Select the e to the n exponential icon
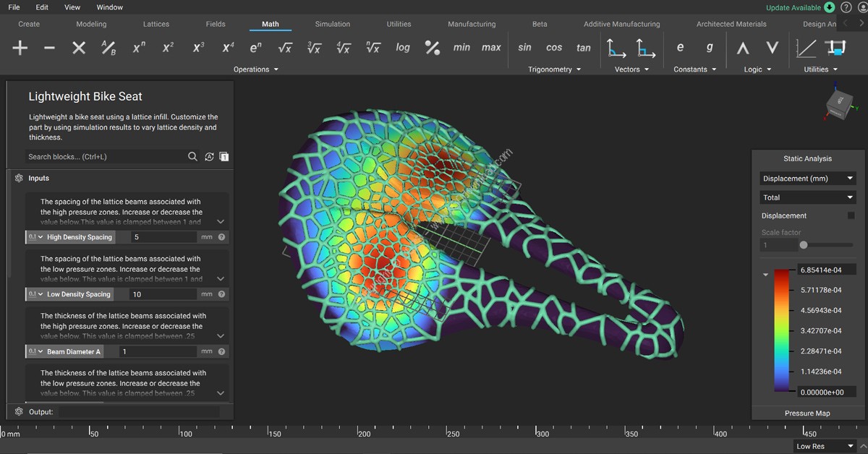Viewport: 868px width, 454px height. click(x=256, y=48)
